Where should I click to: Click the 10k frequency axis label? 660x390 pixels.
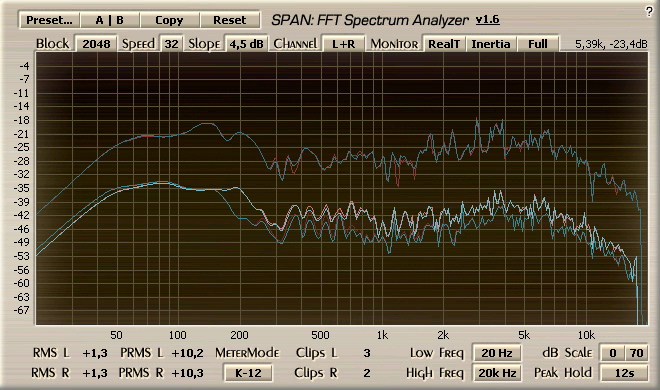[x=586, y=335]
